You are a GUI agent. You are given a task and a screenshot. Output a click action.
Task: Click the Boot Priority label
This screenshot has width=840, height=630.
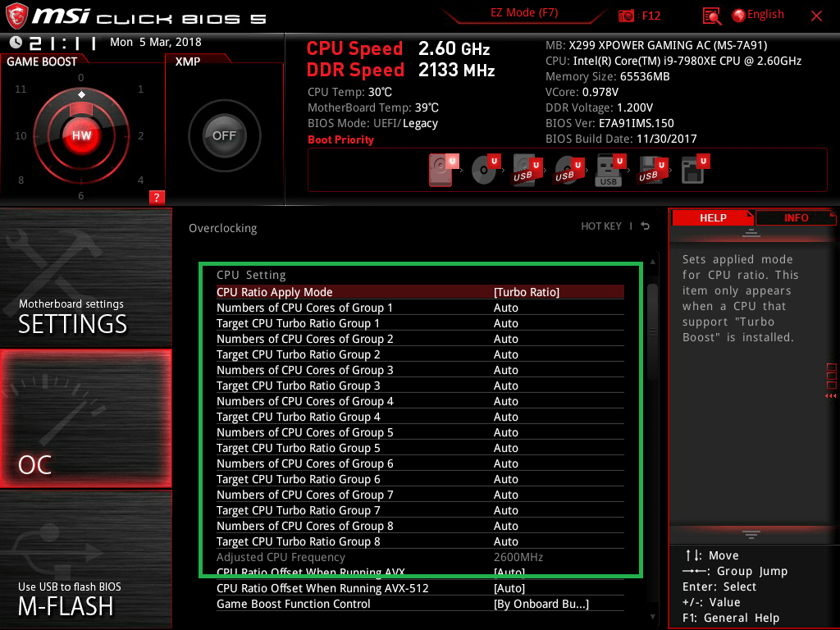tap(340, 139)
